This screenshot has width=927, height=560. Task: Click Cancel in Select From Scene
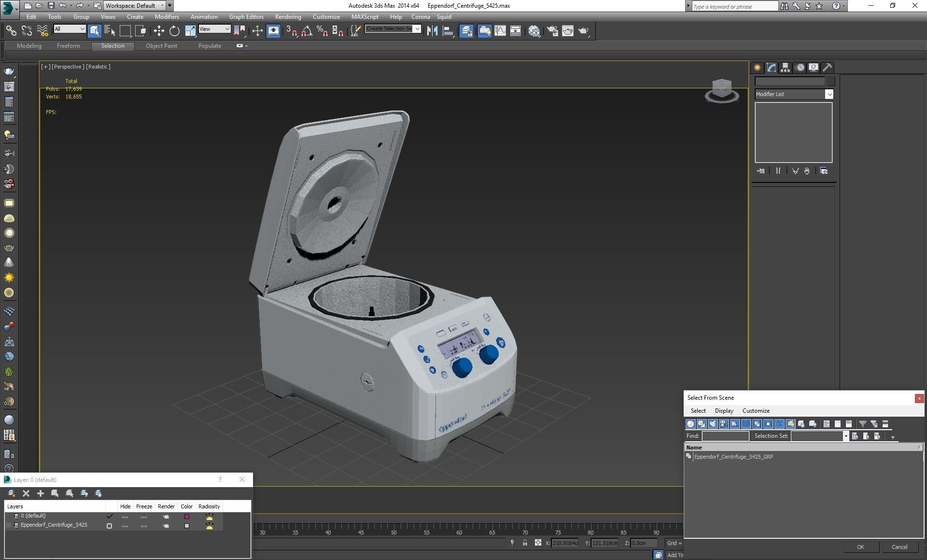(x=899, y=547)
